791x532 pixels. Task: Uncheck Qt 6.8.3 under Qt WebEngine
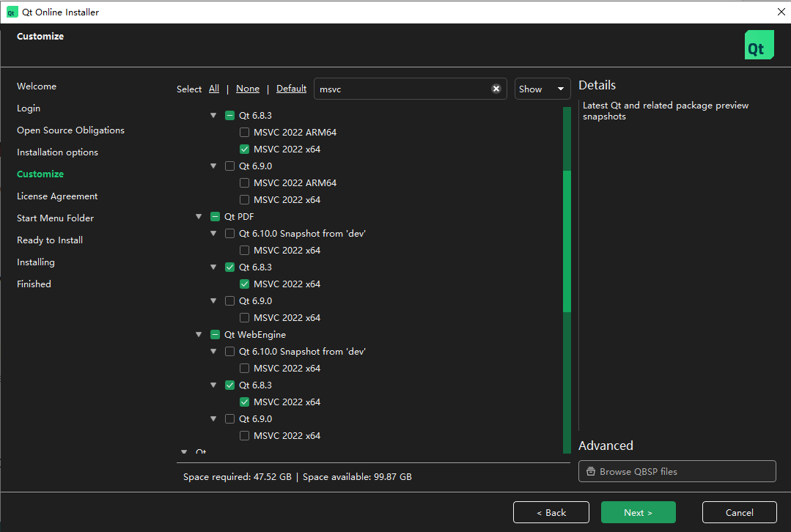(x=229, y=385)
